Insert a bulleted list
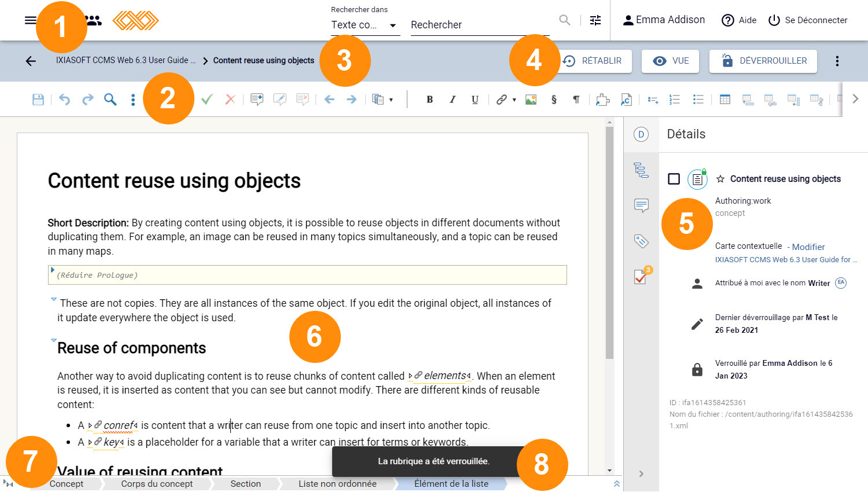Viewport: 868px width, 492px height. click(698, 100)
